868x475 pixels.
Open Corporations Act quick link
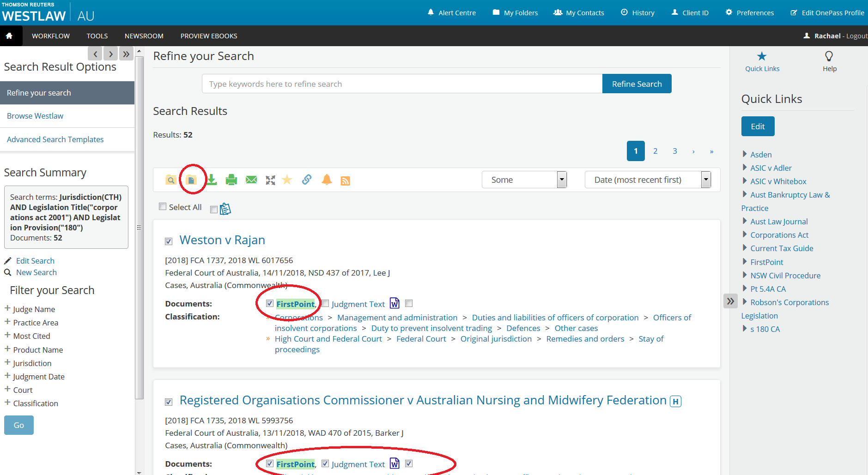(x=779, y=235)
